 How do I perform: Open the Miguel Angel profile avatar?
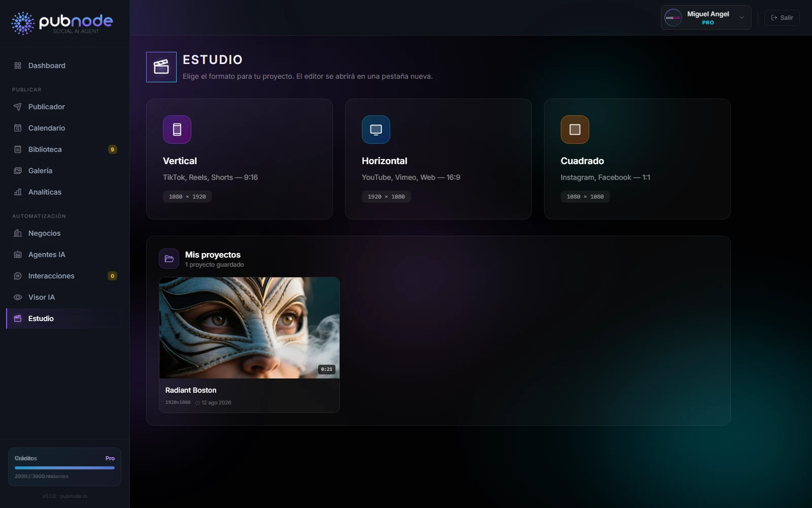coord(673,18)
